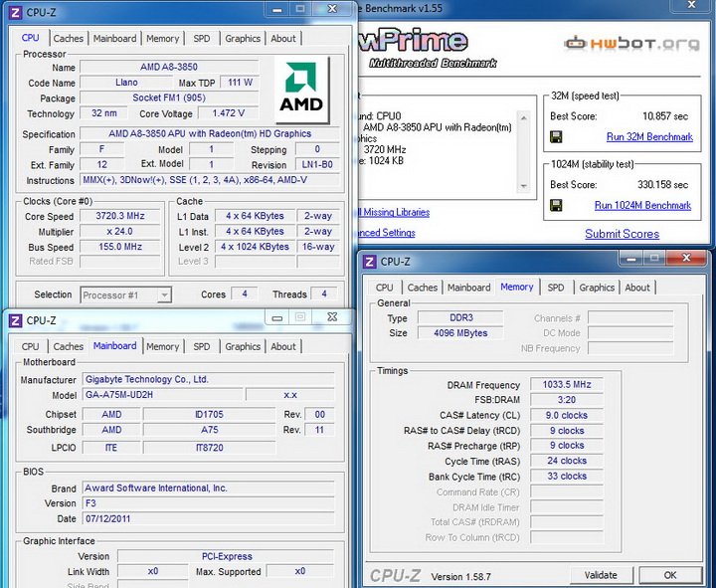Click the up arrow of wPrime info scrollbar
The width and height of the screenshot is (716, 588).
[x=524, y=117]
